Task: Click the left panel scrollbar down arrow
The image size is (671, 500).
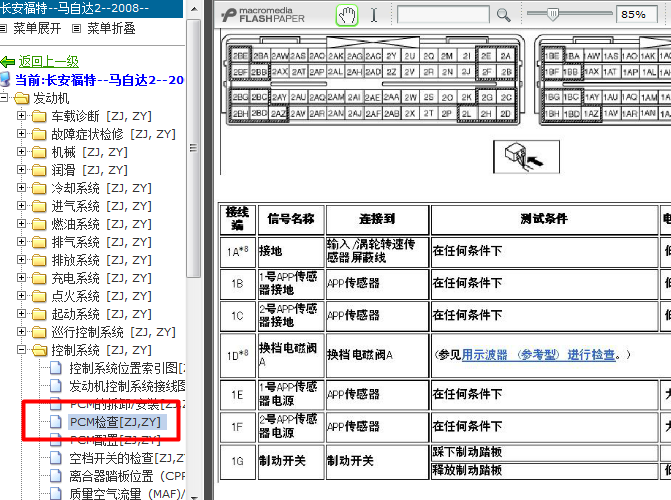Action: [x=194, y=497]
